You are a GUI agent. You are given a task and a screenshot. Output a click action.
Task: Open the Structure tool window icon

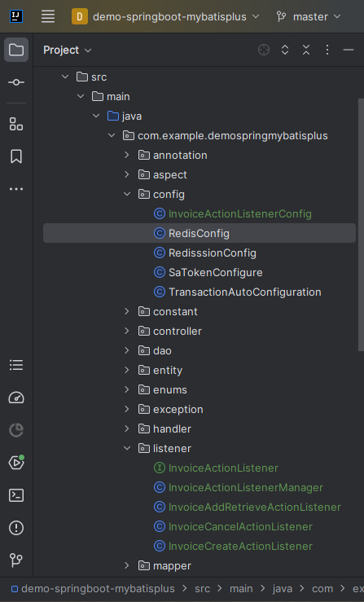pos(16,124)
